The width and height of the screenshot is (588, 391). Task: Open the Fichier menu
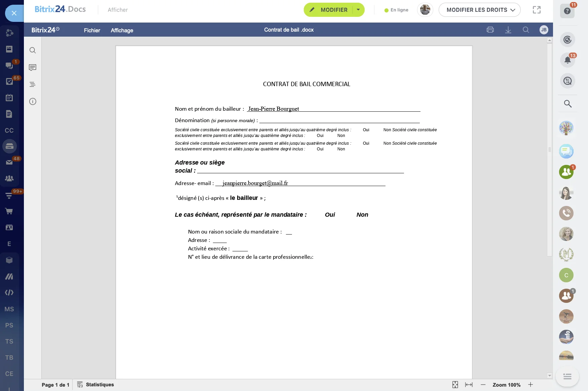pos(92,30)
